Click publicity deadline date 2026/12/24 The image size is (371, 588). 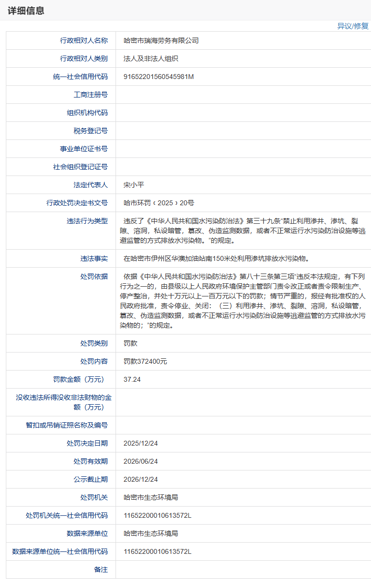click(140, 479)
